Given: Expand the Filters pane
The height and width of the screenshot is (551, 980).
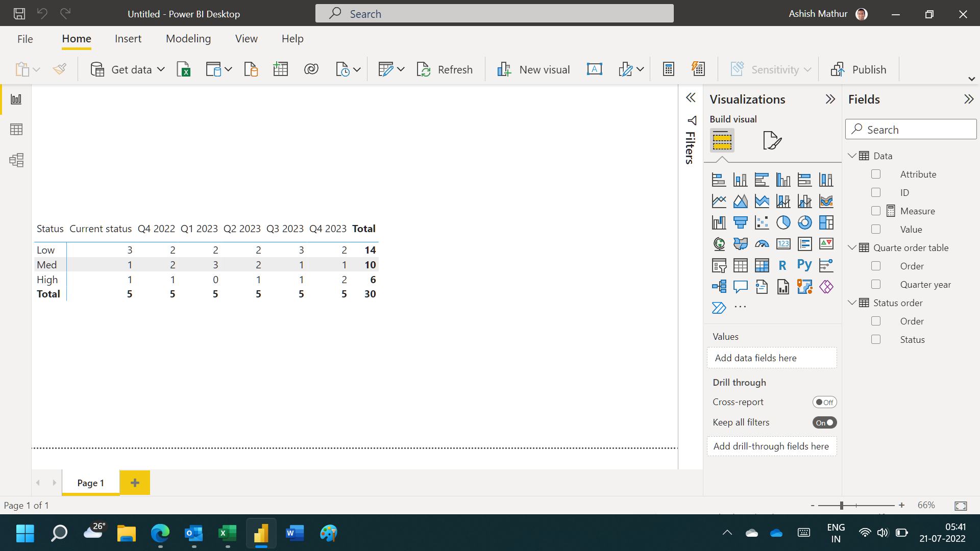Looking at the screenshot, I should [691, 98].
